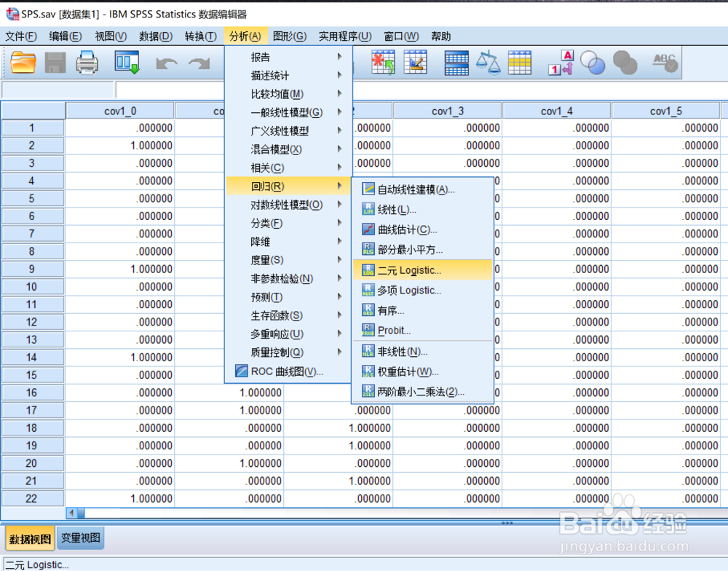Click the cov1_3 column header
This screenshot has height=571, width=728.
point(447,111)
